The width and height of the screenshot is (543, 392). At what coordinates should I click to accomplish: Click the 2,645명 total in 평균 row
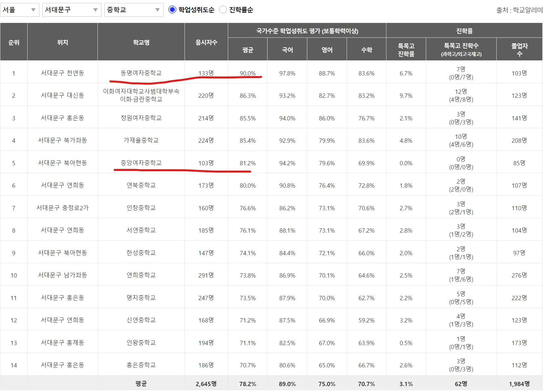206,384
